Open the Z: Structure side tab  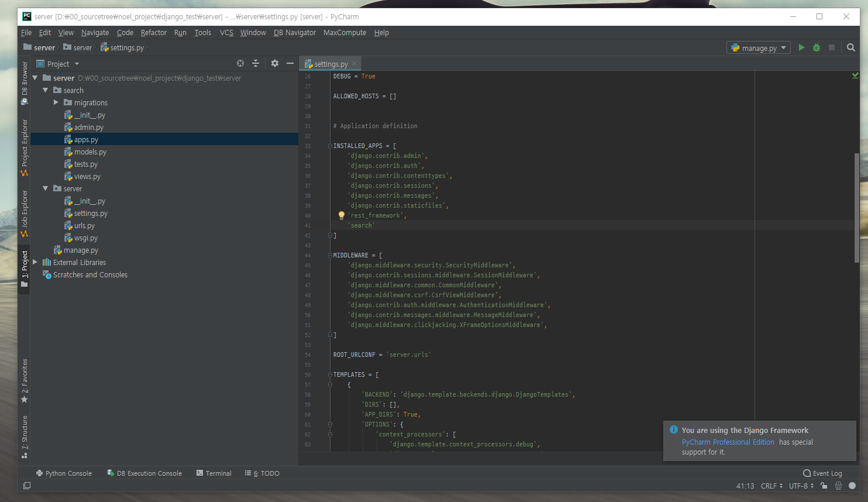(x=24, y=436)
